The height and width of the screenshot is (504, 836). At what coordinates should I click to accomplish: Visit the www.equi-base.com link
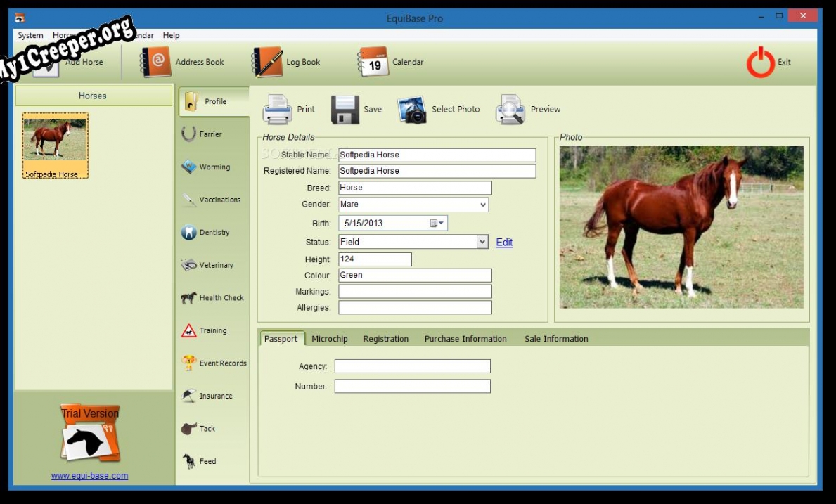point(89,476)
